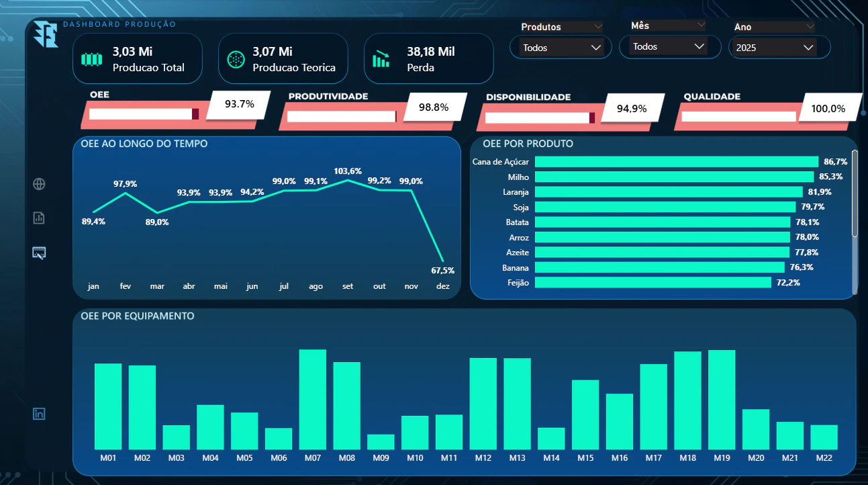Click the 89,4% label for jan
The height and width of the screenshot is (485, 868).
(x=93, y=222)
